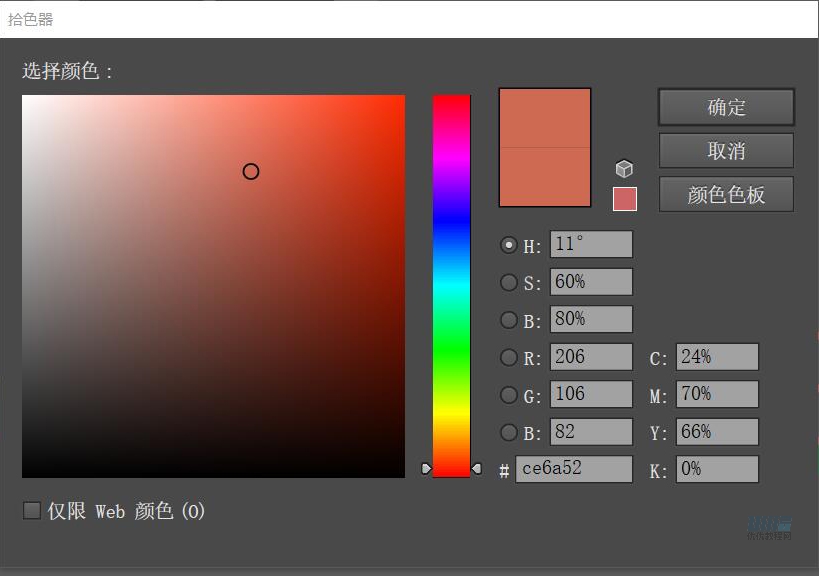Click the H field showing 11°
This screenshot has width=819, height=576.
[591, 245]
